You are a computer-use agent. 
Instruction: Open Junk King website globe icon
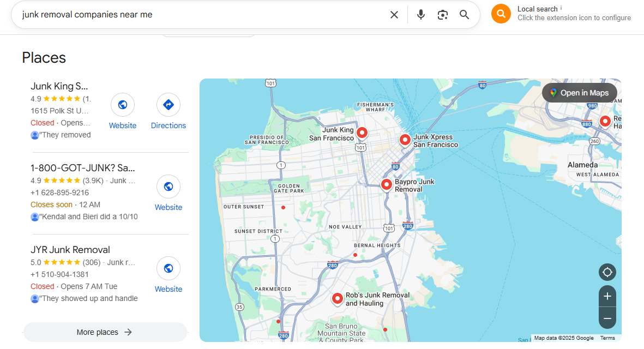[x=123, y=105]
